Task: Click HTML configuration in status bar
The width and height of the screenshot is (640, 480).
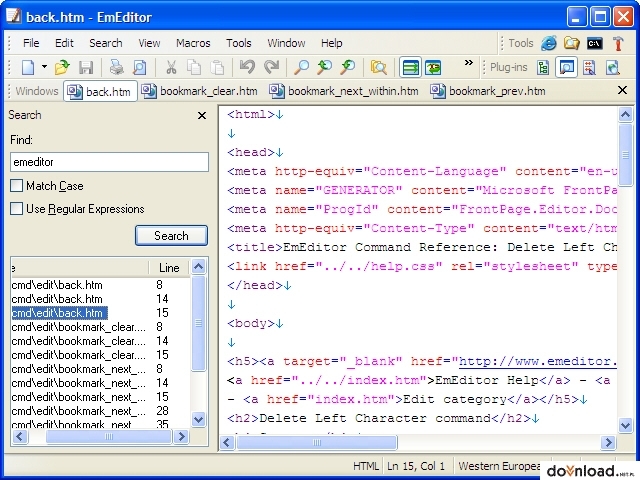Action: (366, 466)
